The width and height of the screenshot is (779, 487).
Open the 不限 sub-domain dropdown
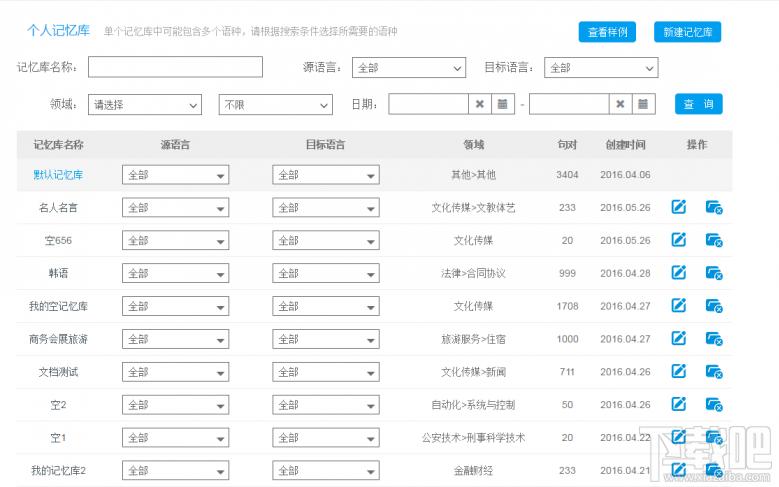click(276, 104)
